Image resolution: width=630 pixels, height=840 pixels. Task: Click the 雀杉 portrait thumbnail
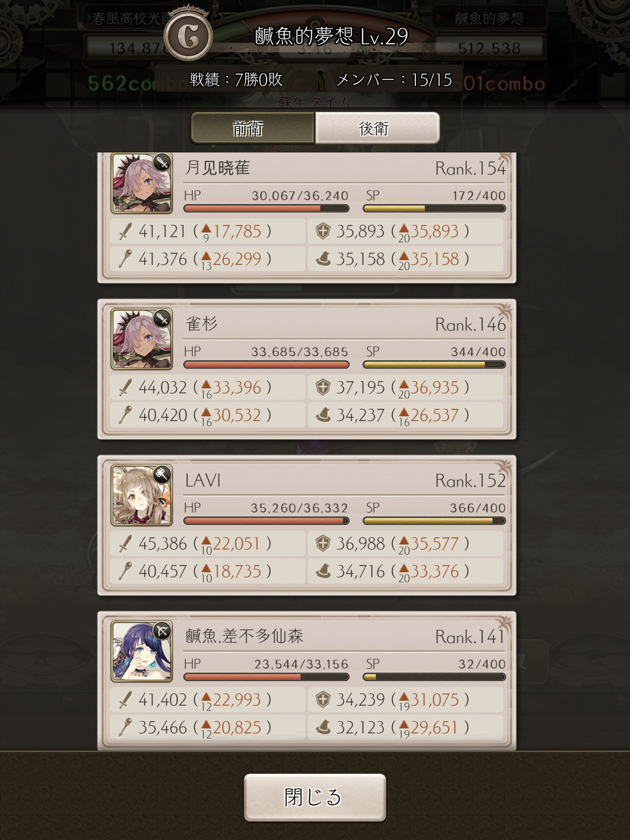tap(142, 339)
